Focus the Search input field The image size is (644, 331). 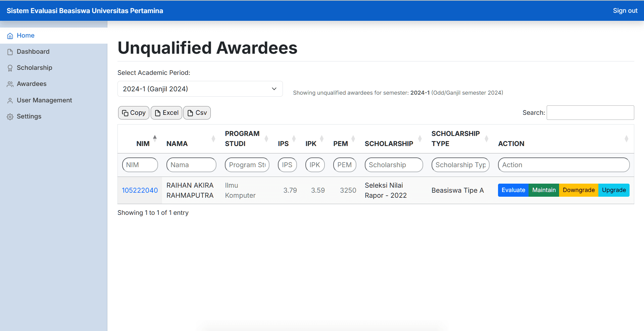coord(590,113)
